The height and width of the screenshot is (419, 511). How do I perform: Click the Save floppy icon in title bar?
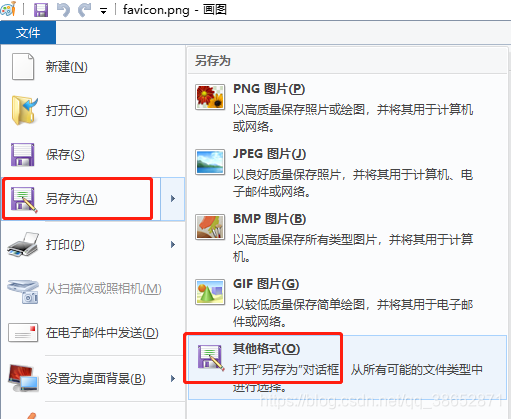(x=41, y=10)
